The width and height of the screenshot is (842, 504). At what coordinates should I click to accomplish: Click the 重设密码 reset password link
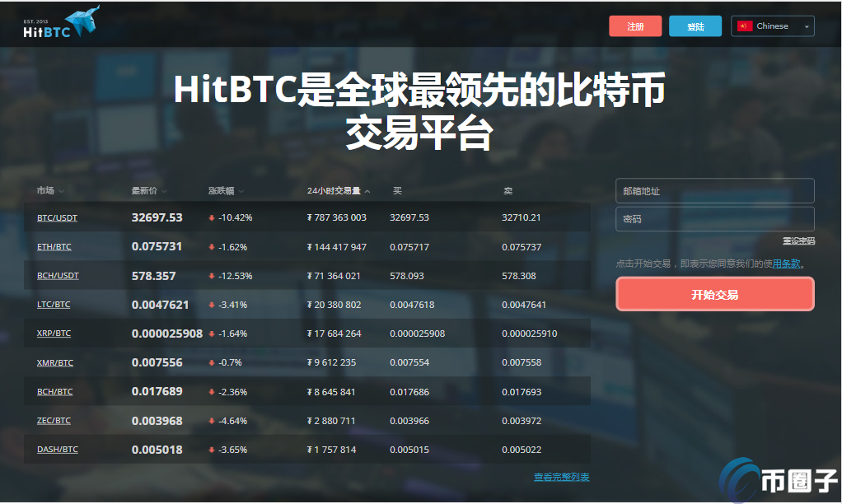coord(798,241)
